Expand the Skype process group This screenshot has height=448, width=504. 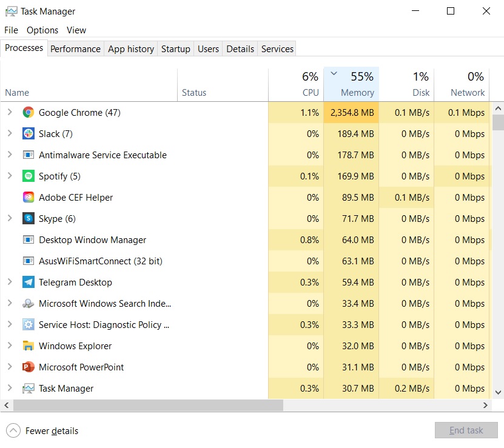[x=10, y=218]
